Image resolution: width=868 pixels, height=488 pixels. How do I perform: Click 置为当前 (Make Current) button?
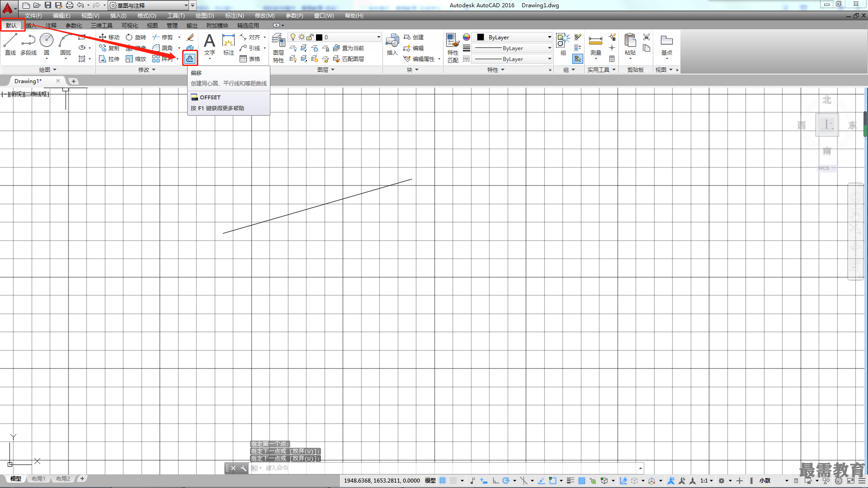(349, 48)
